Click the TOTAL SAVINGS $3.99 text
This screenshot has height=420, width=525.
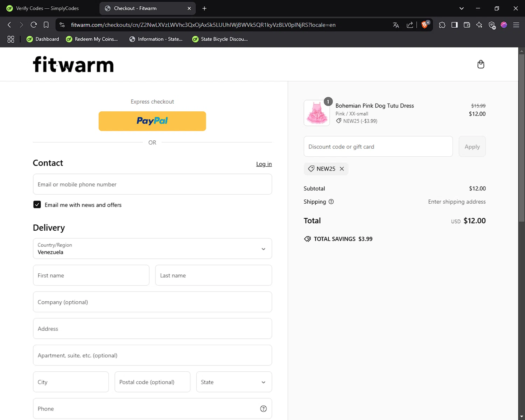[x=343, y=239]
